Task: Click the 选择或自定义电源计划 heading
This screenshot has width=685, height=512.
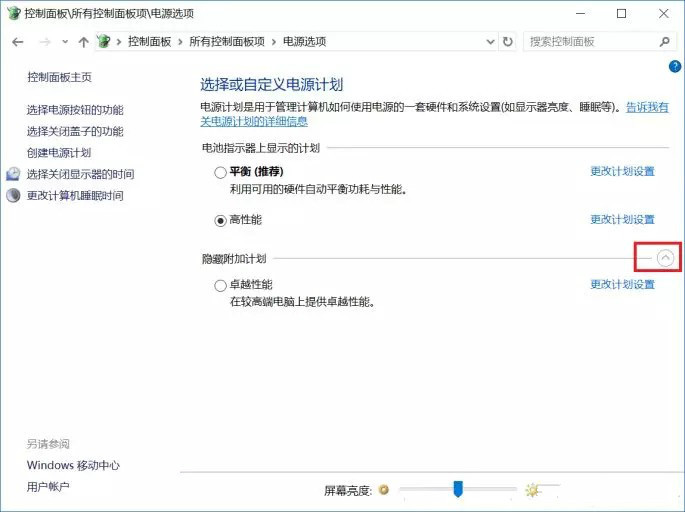Action: (x=272, y=84)
